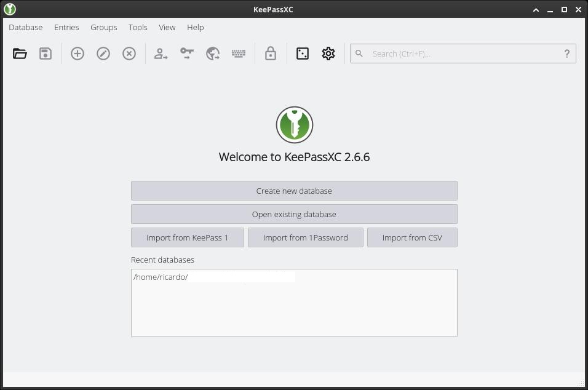588x390 pixels.
Task: Click Import from KeePass 1
Action: pos(188,237)
